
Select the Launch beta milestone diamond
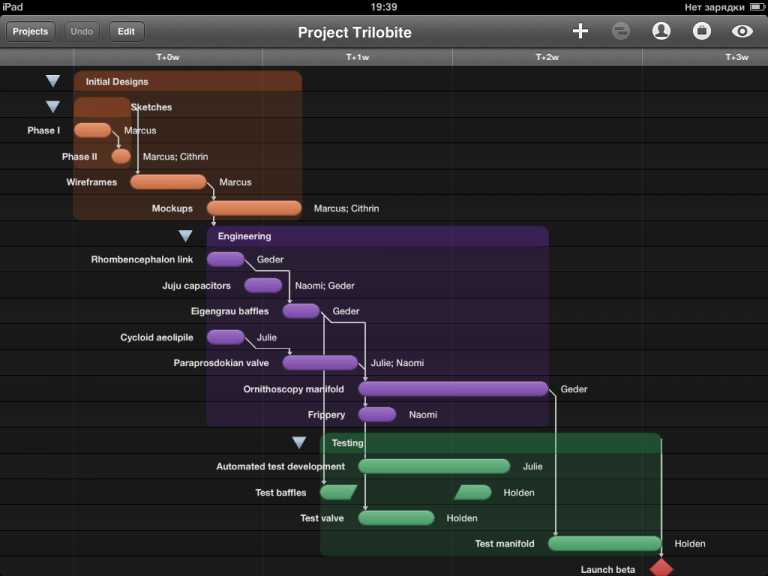pyautogui.click(x=661, y=568)
